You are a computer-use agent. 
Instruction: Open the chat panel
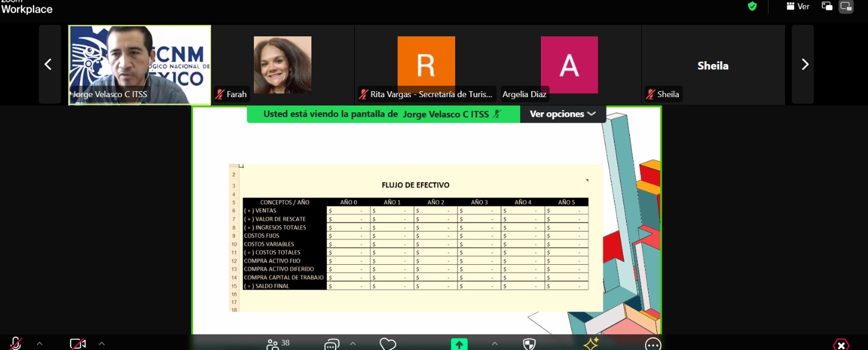331,344
